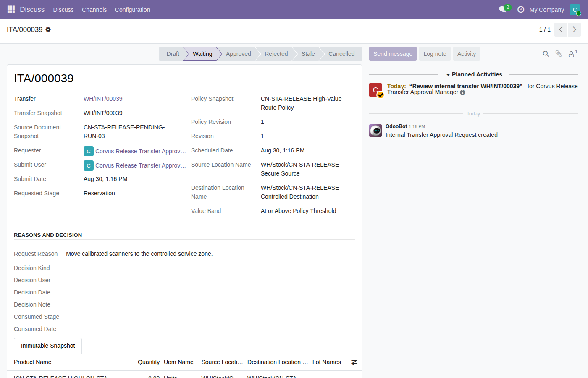
Task: Search messages with the magnifier icon
Action: point(546,54)
